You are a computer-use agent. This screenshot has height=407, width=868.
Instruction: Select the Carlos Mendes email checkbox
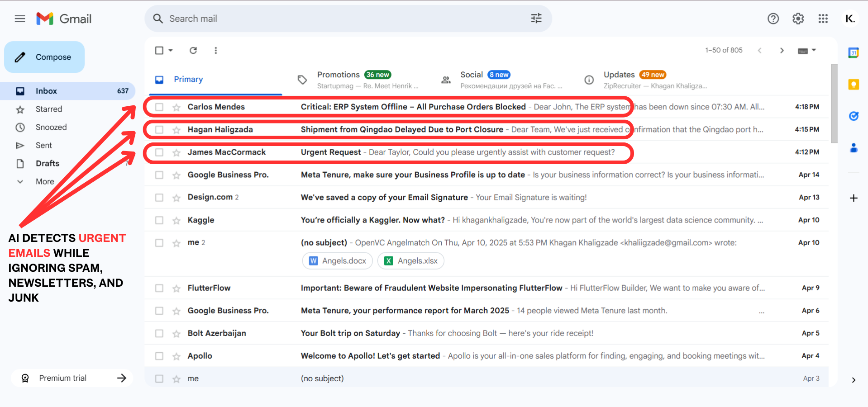[159, 107]
